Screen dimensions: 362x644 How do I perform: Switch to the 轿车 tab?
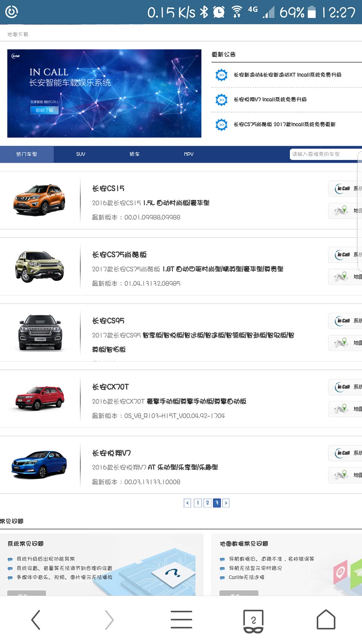pyautogui.click(x=134, y=154)
